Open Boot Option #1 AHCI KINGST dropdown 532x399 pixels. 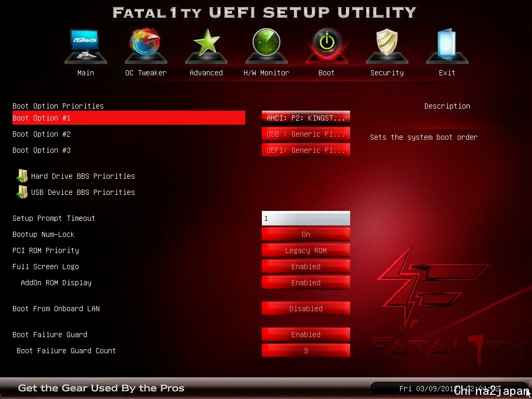[305, 118]
